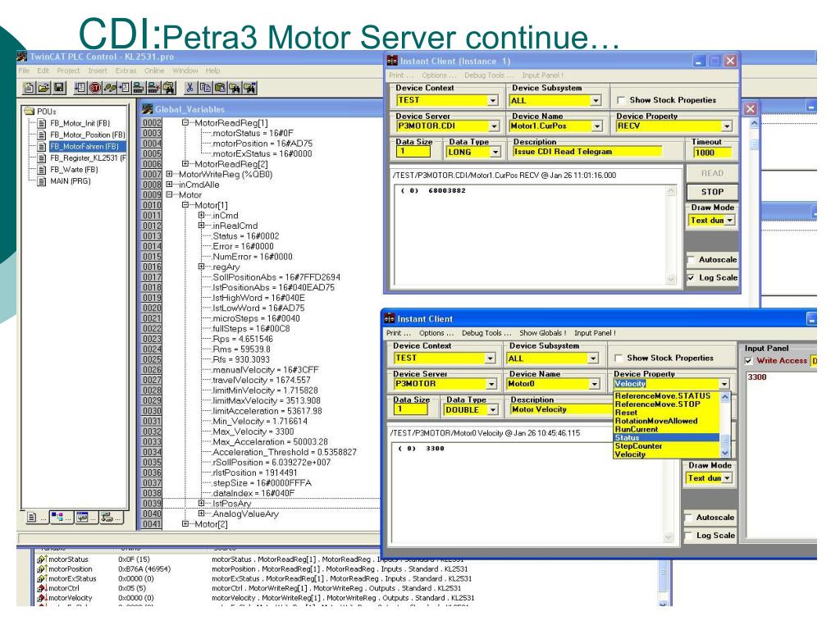Click the Run icon left of ST
Screen dimensions: 840x630
pos(80,87)
